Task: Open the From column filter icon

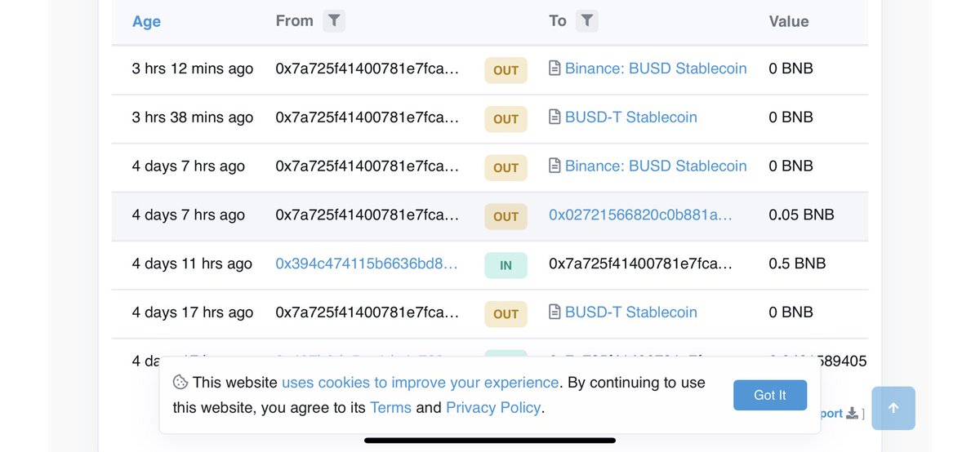Action: 334,21
